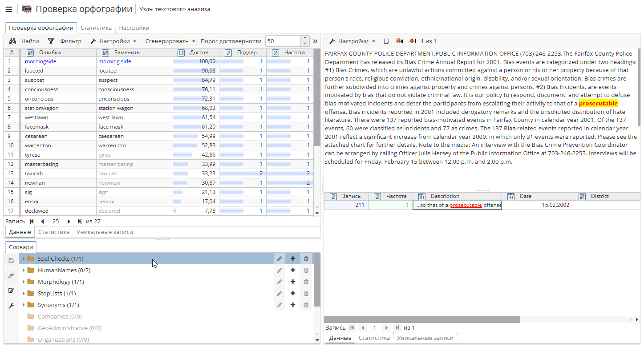Screen dimensions: 644x347
Task: Edit the SpellChecks dictionary (pencil)
Action: click(279, 258)
